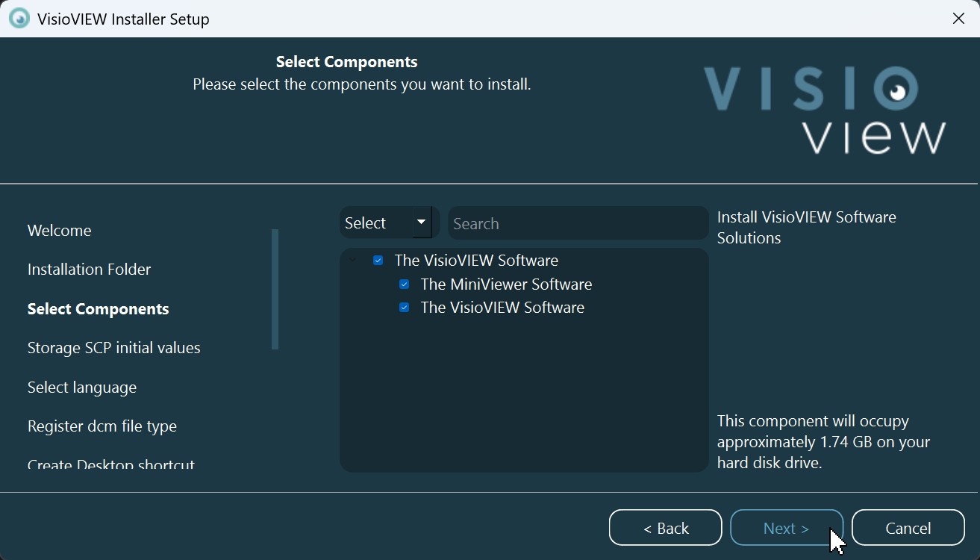Collapse the VisioVIEW Software tree node arrow
The width and height of the screenshot is (980, 560).
pyautogui.click(x=353, y=261)
